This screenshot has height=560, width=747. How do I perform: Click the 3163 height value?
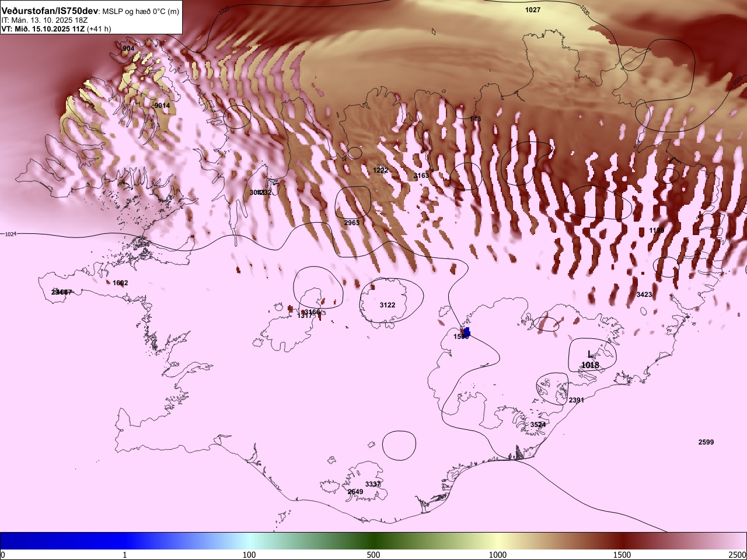point(421,176)
